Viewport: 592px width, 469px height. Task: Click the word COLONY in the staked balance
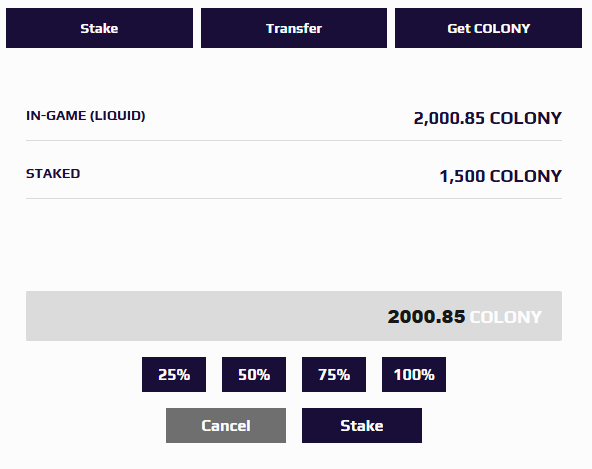(526, 176)
